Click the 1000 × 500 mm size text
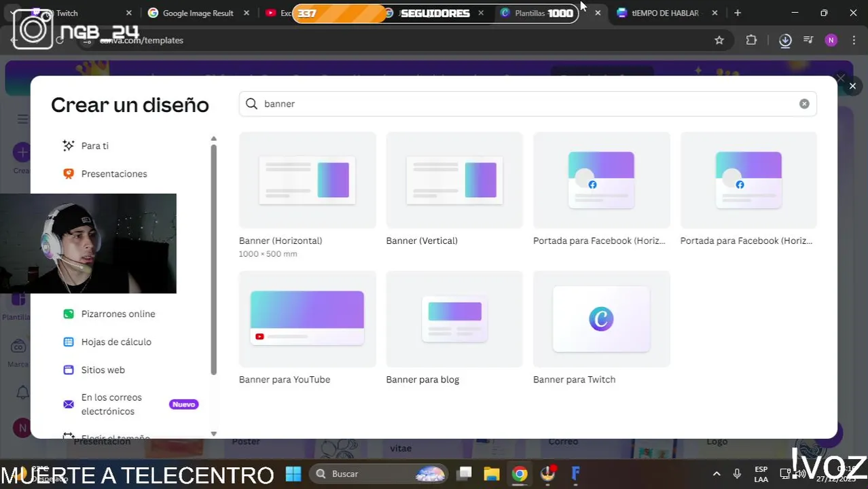The image size is (868, 489). (x=268, y=254)
